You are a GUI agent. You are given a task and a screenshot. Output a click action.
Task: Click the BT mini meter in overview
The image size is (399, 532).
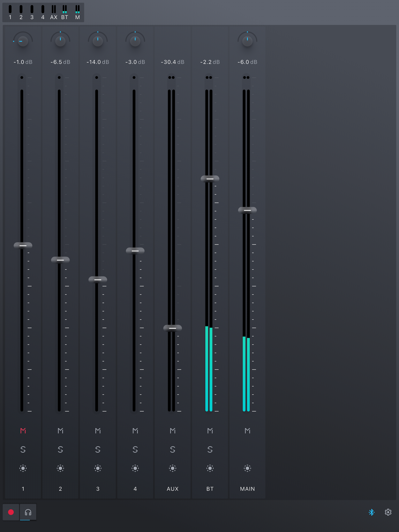coord(65,9)
